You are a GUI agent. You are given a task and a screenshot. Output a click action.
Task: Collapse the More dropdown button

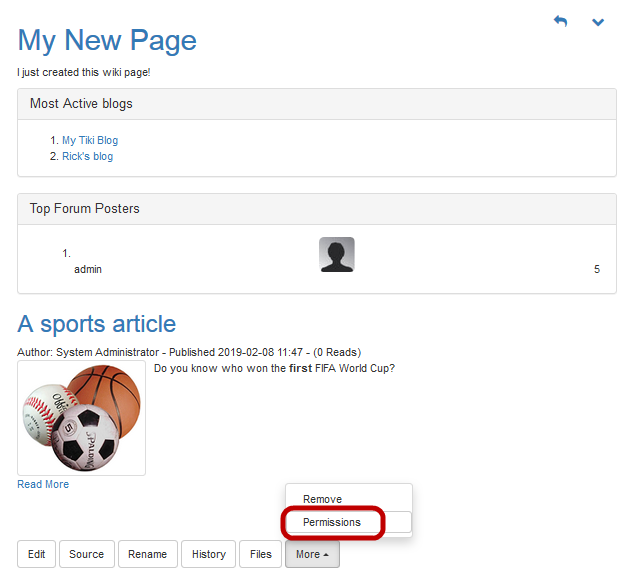click(312, 554)
